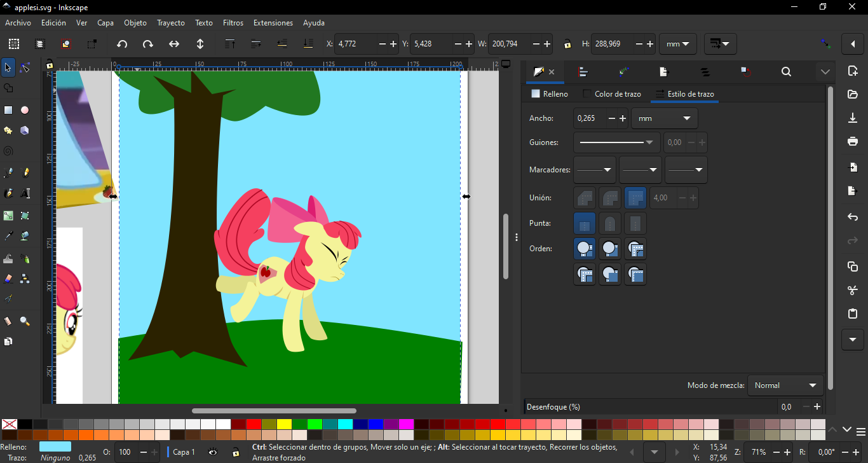Expand the Guiones dash pattern dropdown

[616, 142]
